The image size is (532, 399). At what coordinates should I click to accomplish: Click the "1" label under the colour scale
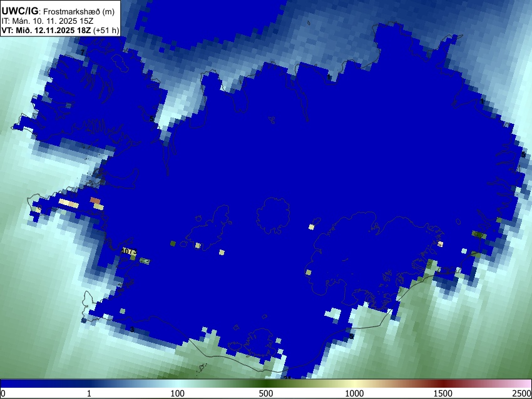tap(89, 393)
